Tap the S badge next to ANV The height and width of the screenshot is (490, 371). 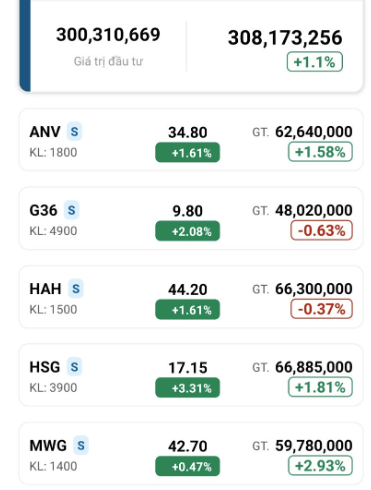pos(74,131)
